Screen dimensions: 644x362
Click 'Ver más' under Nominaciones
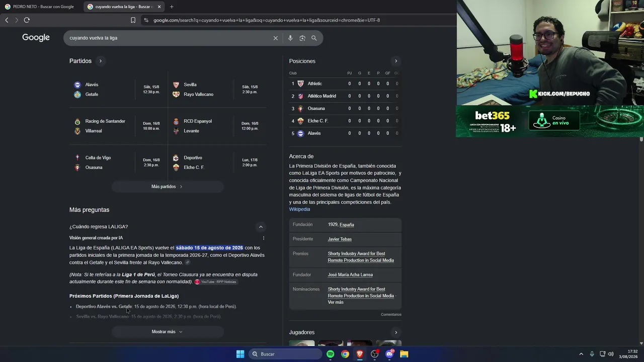coord(336,302)
